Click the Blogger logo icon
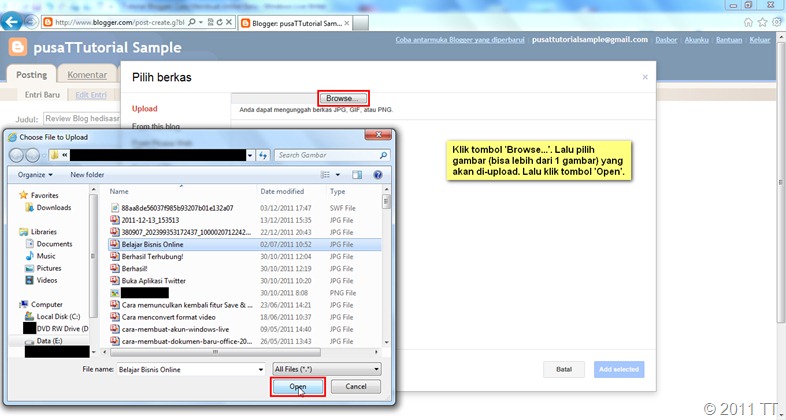The image size is (786, 420). pyautogui.click(x=18, y=47)
